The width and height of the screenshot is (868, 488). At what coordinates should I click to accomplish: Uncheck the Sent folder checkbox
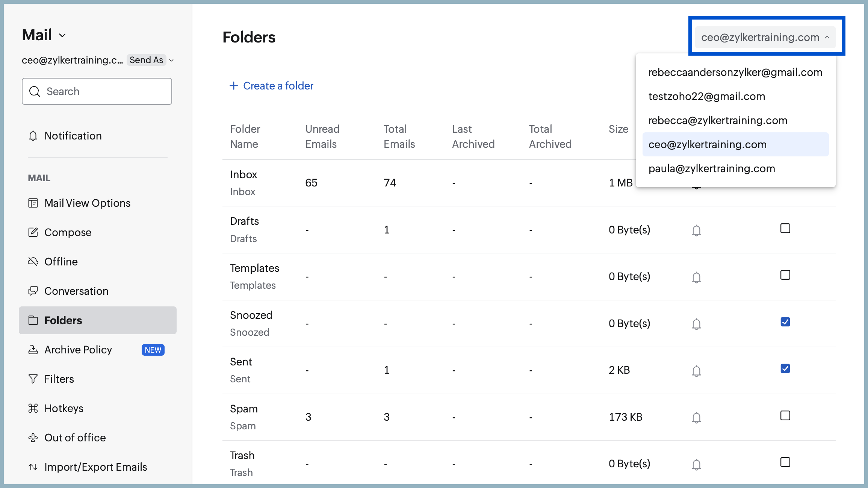785,368
